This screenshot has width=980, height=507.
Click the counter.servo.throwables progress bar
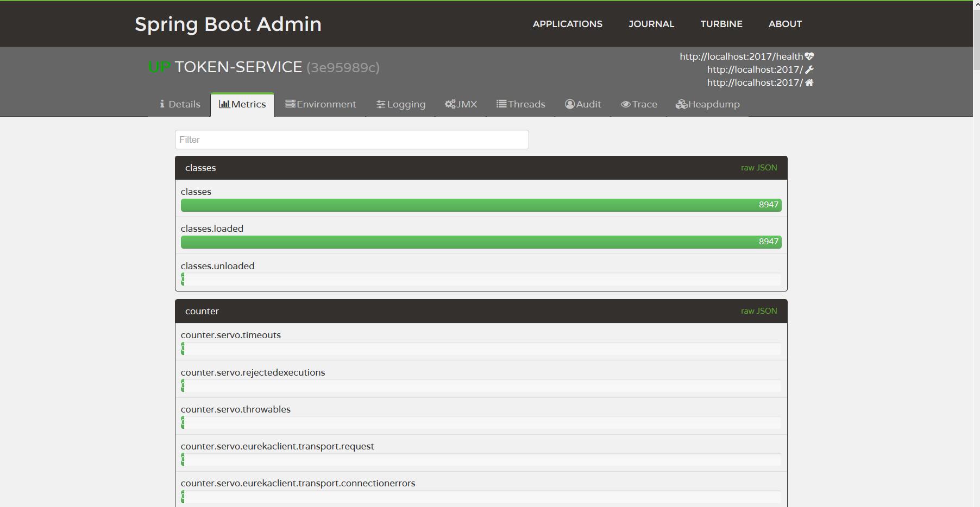481,422
